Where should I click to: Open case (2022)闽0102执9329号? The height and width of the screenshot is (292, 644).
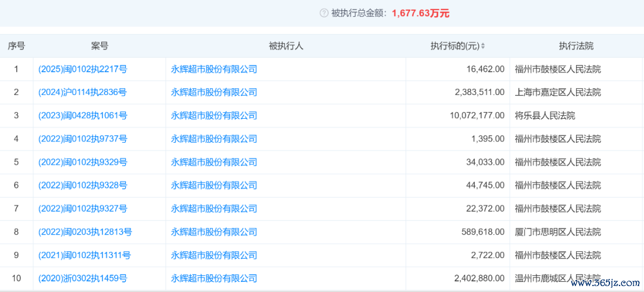[x=82, y=162]
